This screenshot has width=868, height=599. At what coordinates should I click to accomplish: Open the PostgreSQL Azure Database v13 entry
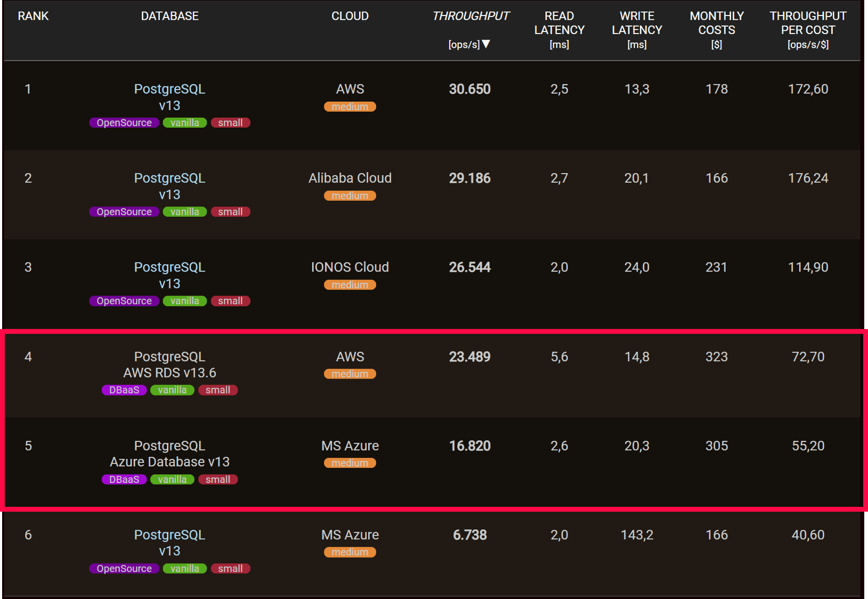169,454
